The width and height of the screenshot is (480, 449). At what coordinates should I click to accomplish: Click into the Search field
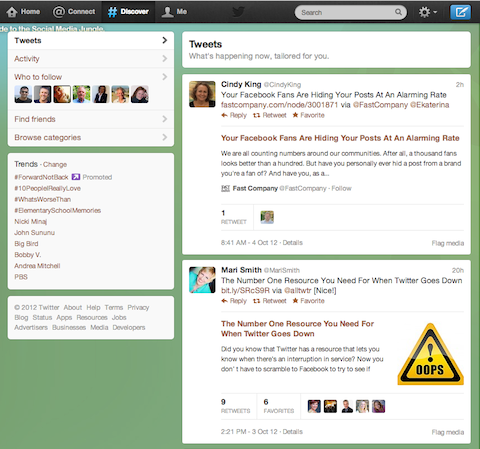pos(351,12)
